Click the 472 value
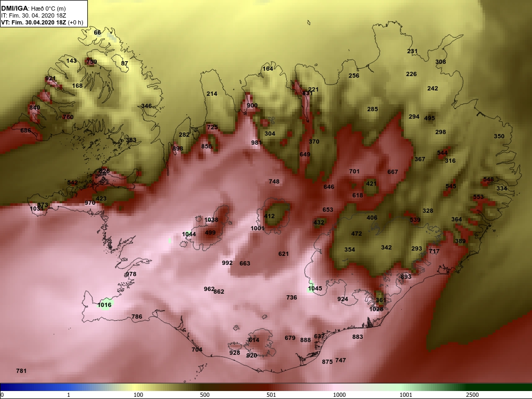The image size is (532, 399). point(356,234)
